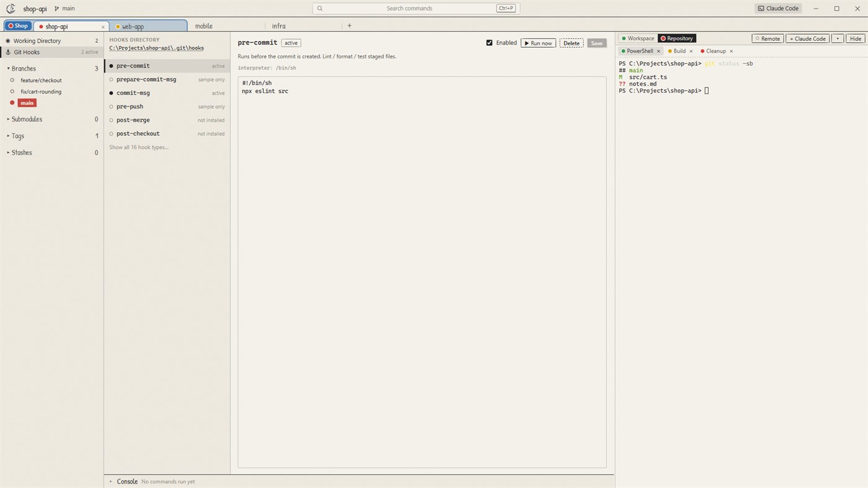868x488 pixels.
Task: Click the anchor icon beside Git Hooks
Action: (x=8, y=52)
